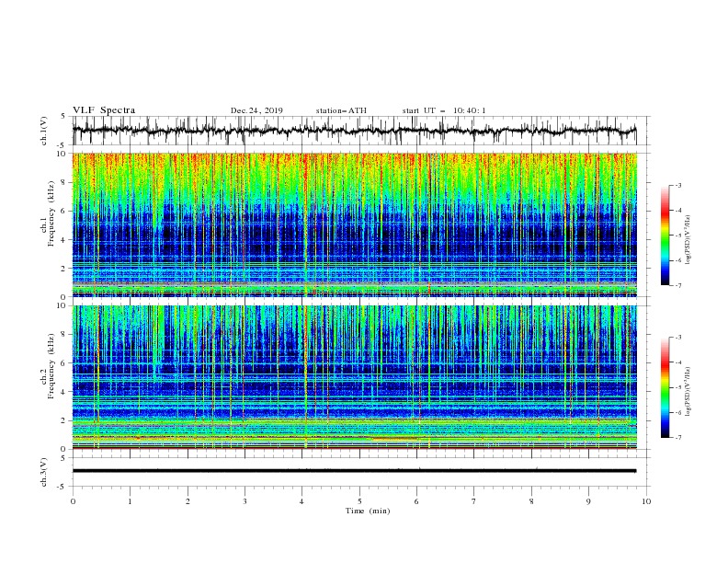Click the ch.2 colorbar "log(PSD)(V²/Hz)" label
This screenshot has width=728, height=563.
(x=688, y=392)
